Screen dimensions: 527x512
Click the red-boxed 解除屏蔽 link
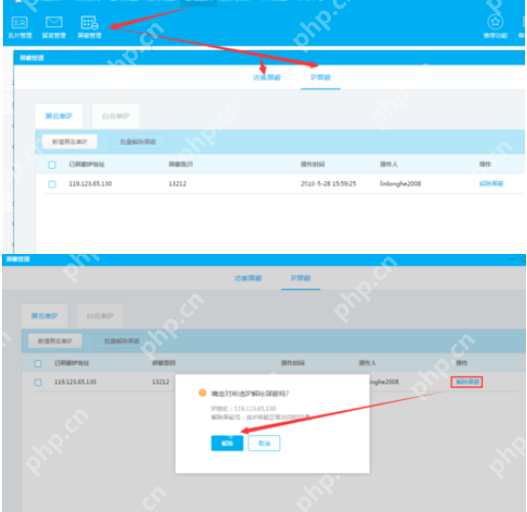pyautogui.click(x=467, y=382)
